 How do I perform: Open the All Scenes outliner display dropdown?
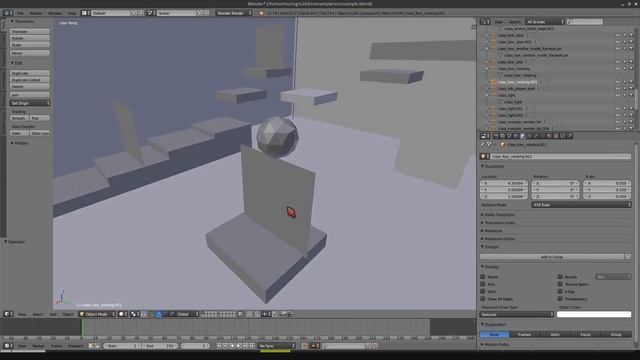[x=545, y=22]
